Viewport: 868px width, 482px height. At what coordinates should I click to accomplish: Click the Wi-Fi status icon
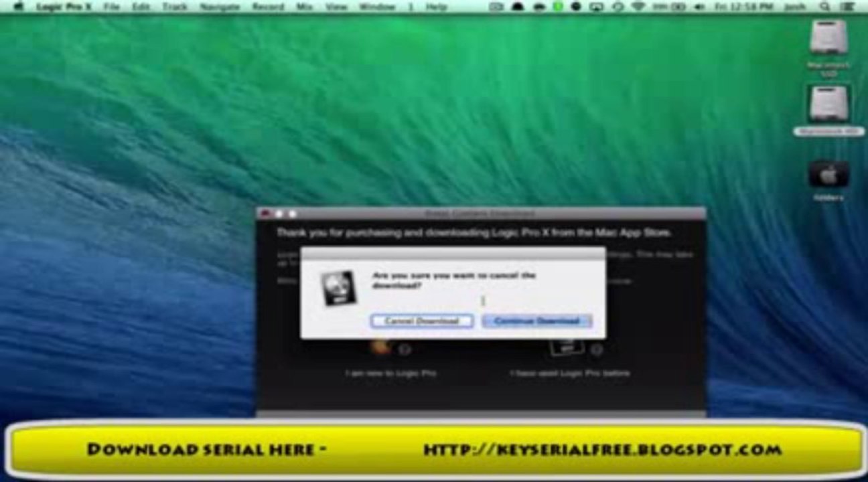coord(638,7)
